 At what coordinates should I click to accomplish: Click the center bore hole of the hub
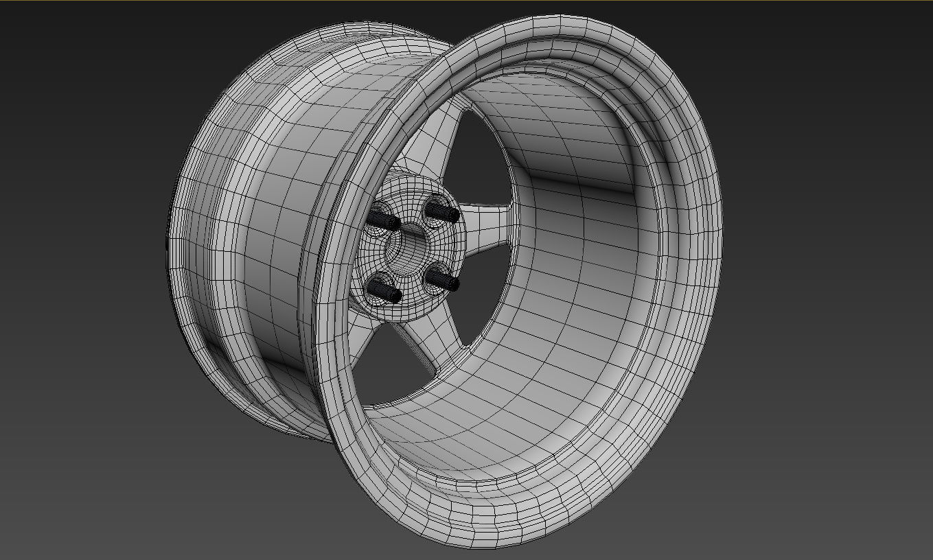point(408,250)
